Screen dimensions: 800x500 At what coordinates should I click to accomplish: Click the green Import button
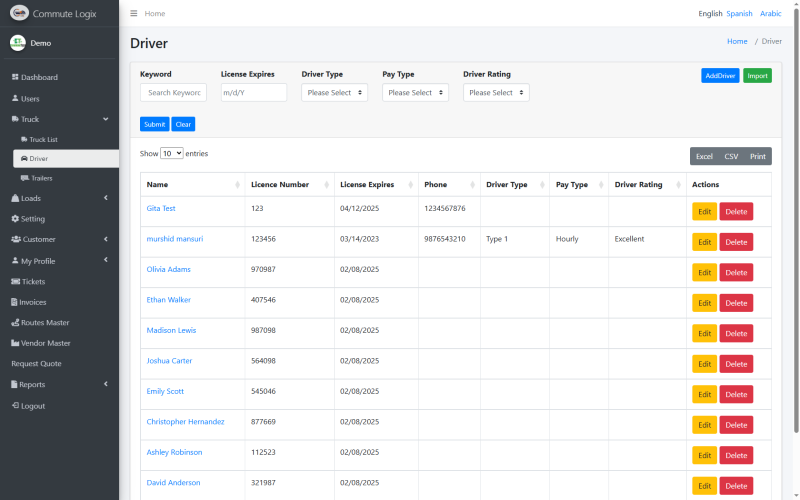[x=757, y=76]
